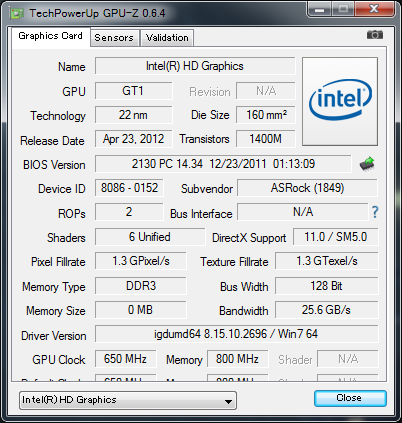Screen dimensions: 402x423
Task: Click the camera screenshot icon
Action: point(375,35)
